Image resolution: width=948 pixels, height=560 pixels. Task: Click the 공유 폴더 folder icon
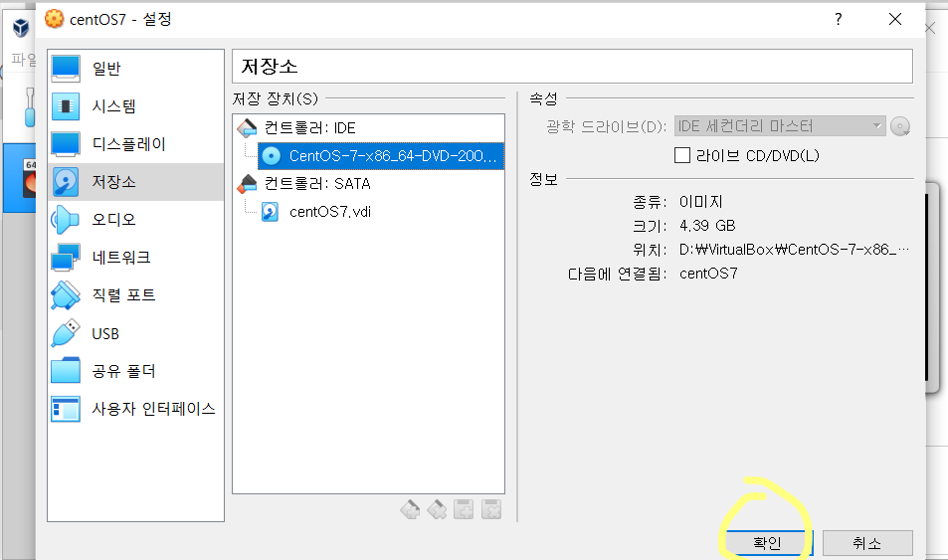point(66,371)
